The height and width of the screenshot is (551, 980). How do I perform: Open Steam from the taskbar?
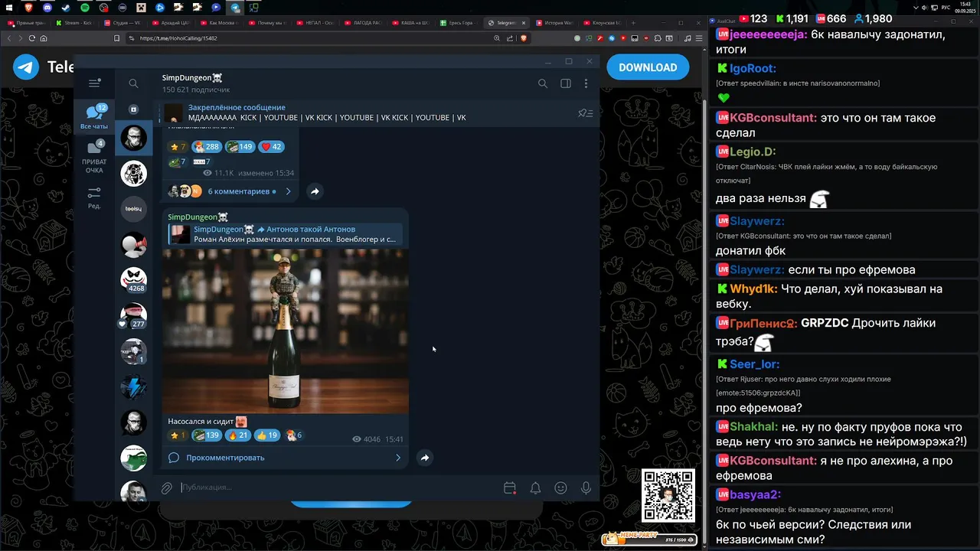point(66,8)
